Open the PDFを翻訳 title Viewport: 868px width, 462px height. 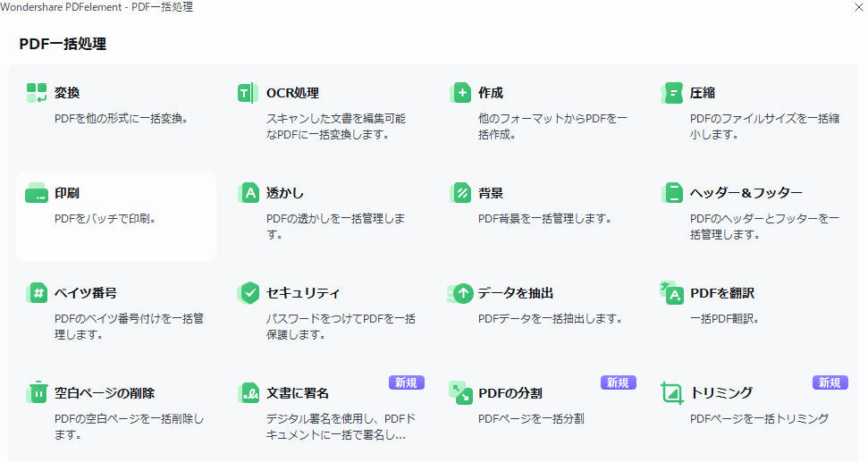tap(722, 293)
